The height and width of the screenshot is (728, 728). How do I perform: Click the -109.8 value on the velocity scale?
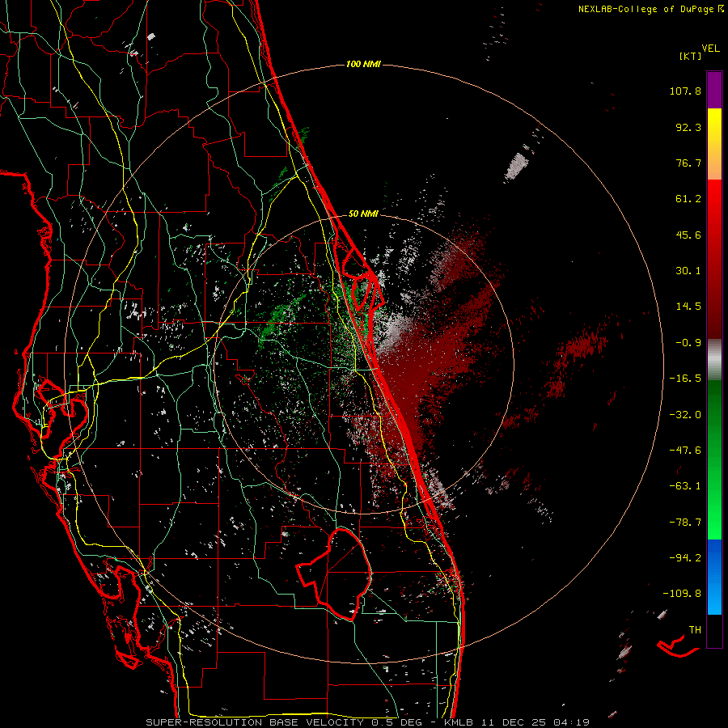(682, 594)
